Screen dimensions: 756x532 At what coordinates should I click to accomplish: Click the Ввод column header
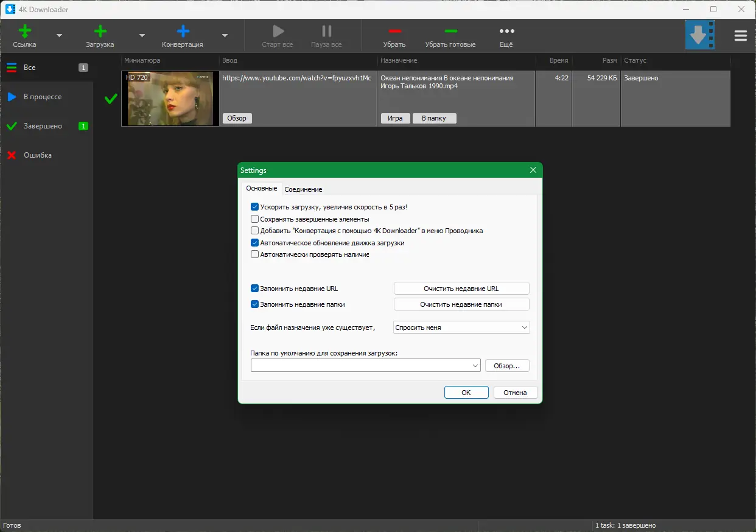(x=298, y=60)
